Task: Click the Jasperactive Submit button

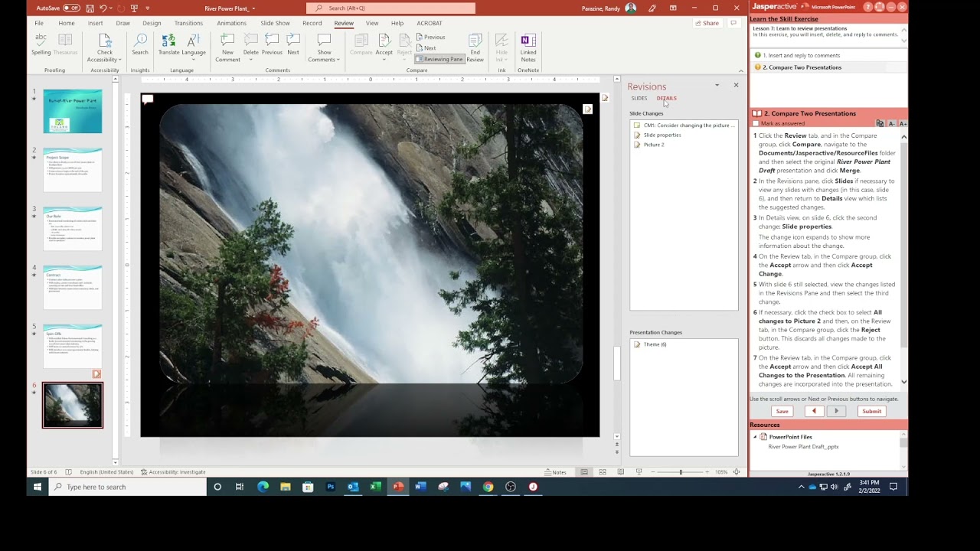Action: click(871, 411)
